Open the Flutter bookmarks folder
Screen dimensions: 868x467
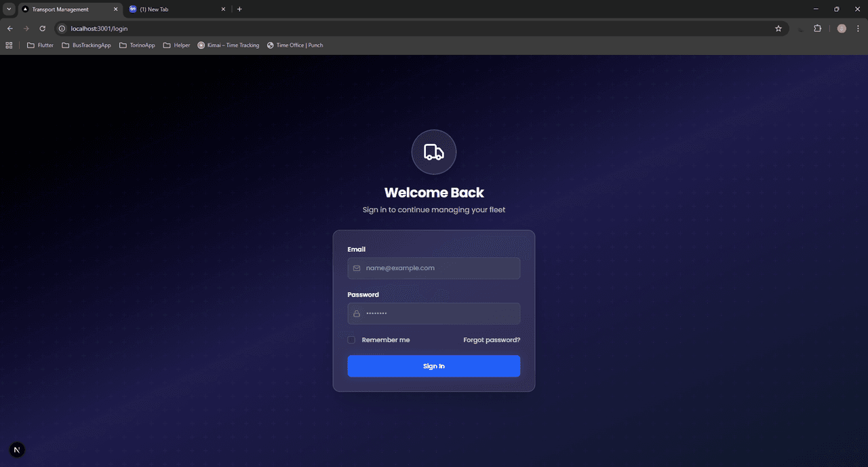click(x=41, y=45)
